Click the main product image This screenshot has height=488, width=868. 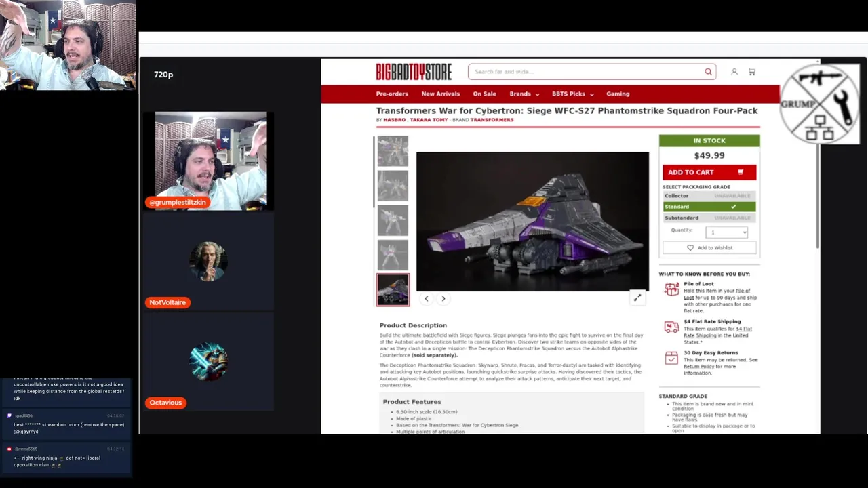coord(532,222)
